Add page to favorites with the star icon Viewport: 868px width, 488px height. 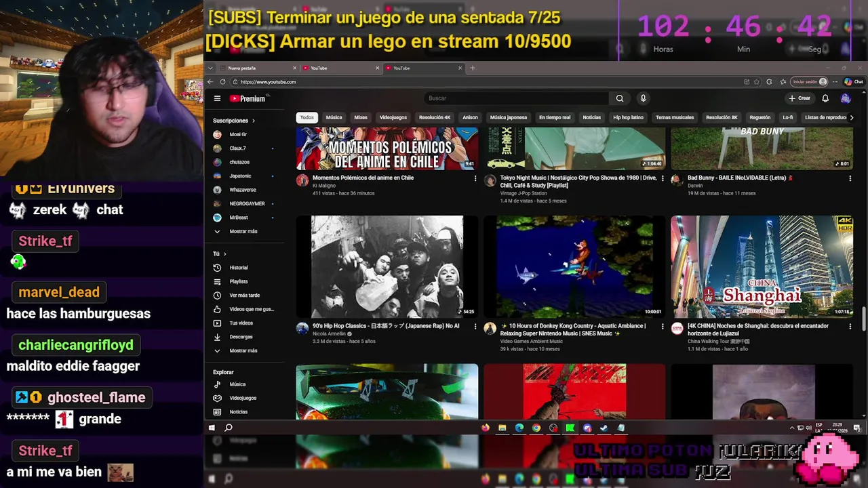coord(757,82)
